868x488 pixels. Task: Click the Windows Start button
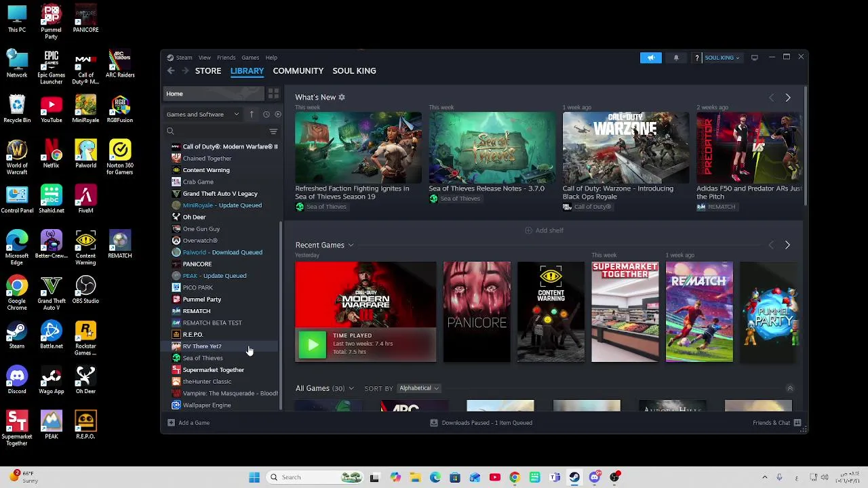(254, 477)
